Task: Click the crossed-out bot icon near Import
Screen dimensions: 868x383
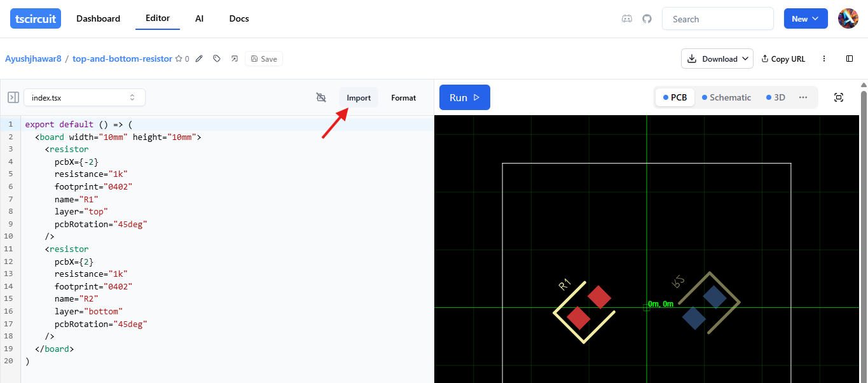Action: tap(321, 97)
